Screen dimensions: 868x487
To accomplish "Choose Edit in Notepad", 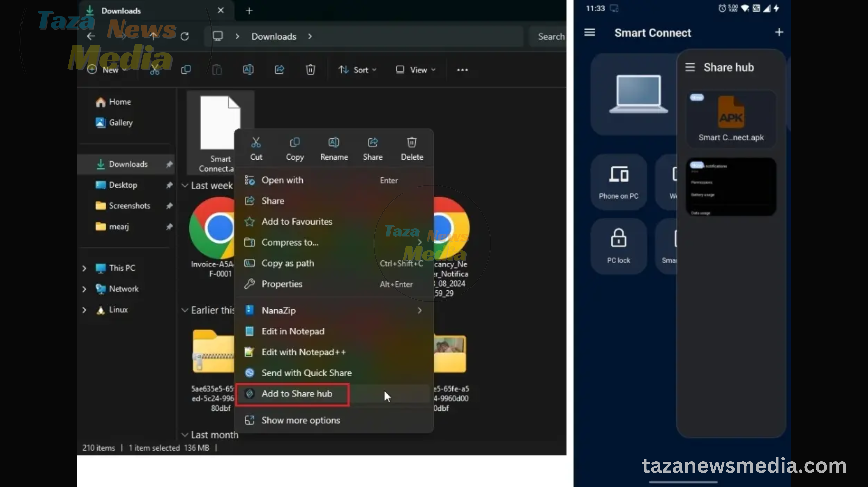I will pos(334,331).
